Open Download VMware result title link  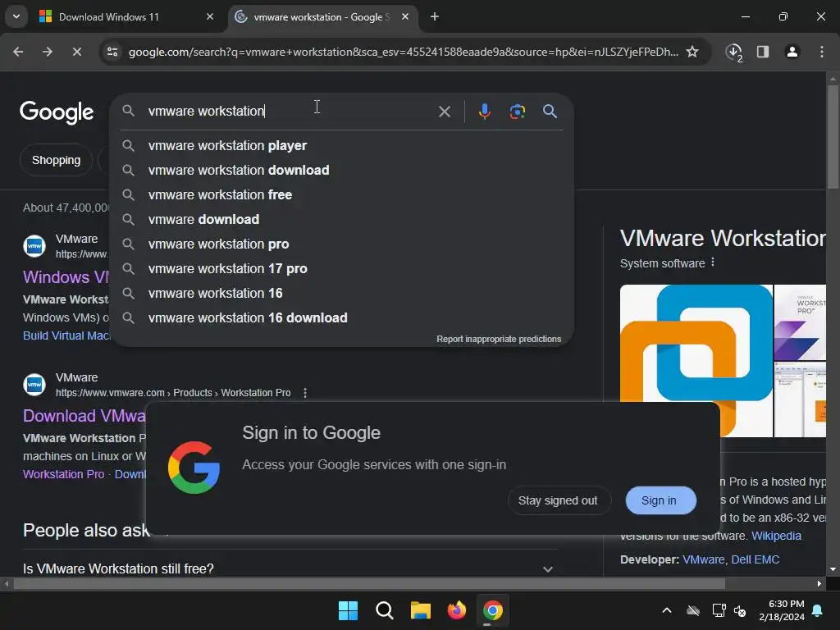pos(84,416)
